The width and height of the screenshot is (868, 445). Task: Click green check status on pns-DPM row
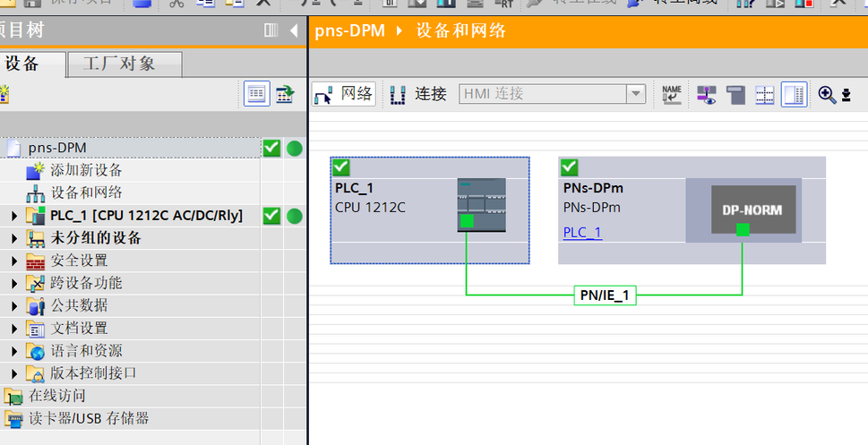[x=271, y=149]
